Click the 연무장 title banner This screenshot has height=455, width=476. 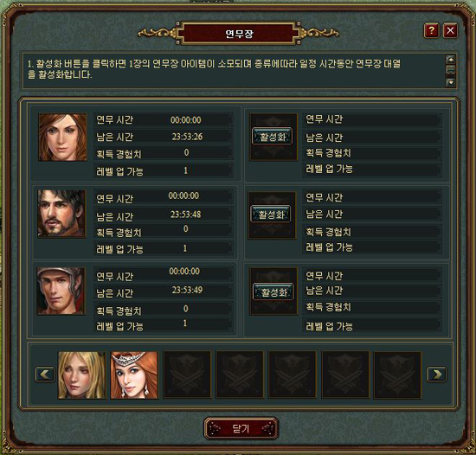(x=239, y=34)
